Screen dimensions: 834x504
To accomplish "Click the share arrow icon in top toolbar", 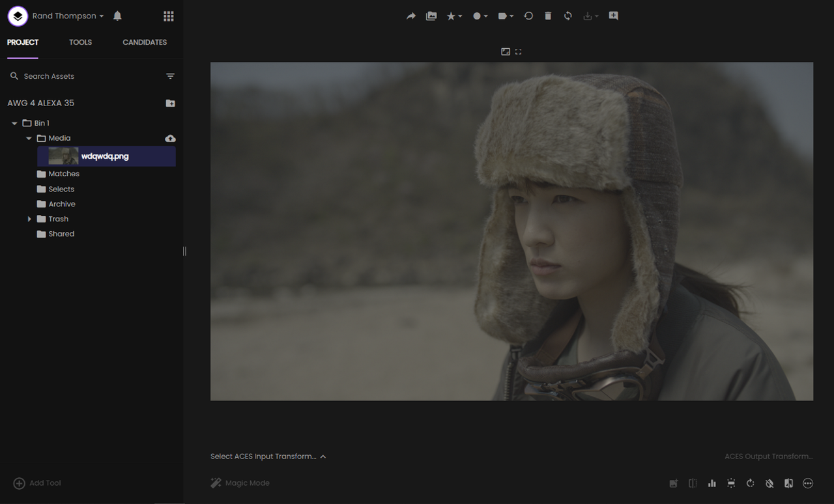I will (411, 16).
